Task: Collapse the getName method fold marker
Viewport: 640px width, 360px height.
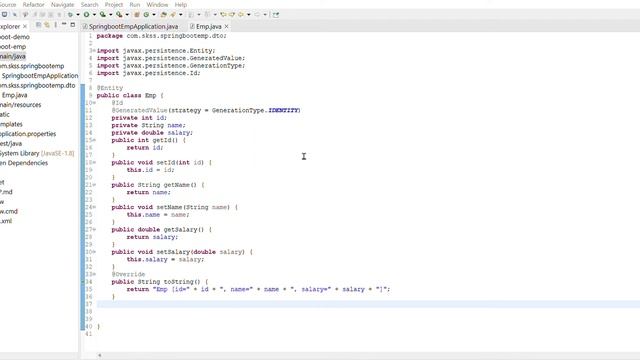Action: [x=94, y=185]
